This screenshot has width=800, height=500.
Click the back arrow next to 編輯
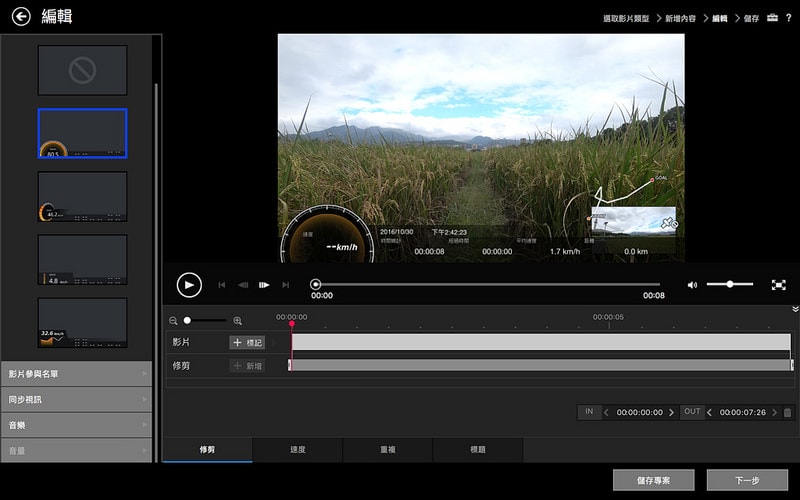pyautogui.click(x=21, y=17)
